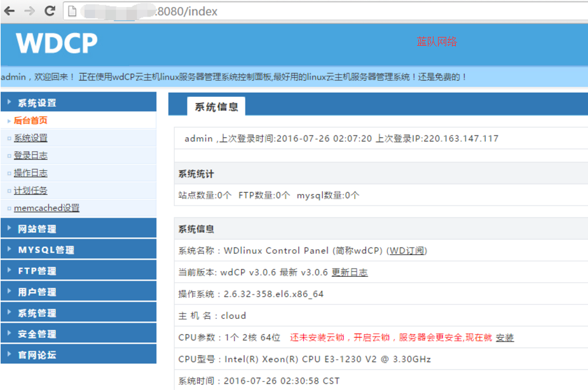Click the page document icon in address bar
This screenshot has width=588, height=390.
coord(72,11)
